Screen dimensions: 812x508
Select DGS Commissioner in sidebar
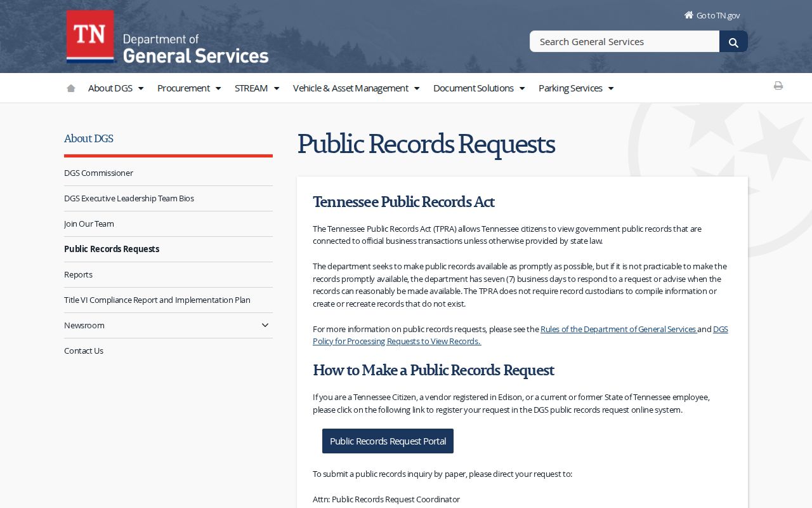[x=98, y=173]
